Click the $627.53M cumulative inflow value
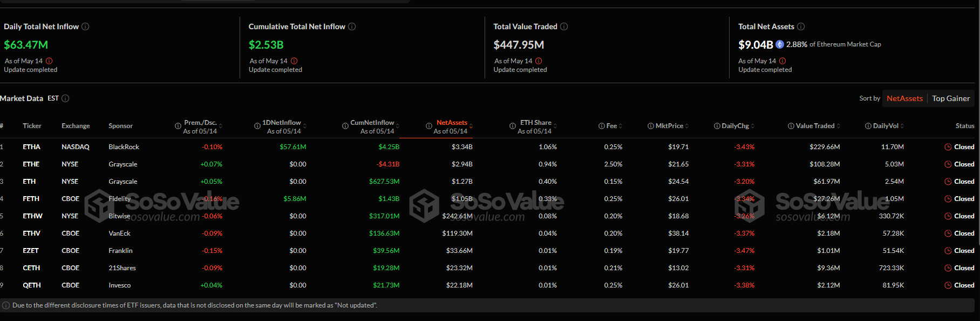The image size is (980, 321). coord(384,182)
